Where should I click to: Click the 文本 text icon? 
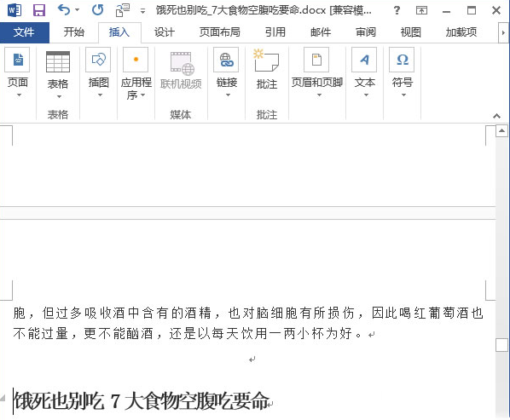coord(364,60)
